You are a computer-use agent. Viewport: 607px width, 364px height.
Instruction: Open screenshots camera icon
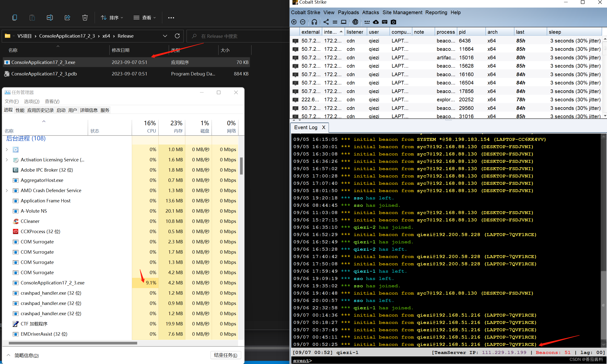(393, 22)
